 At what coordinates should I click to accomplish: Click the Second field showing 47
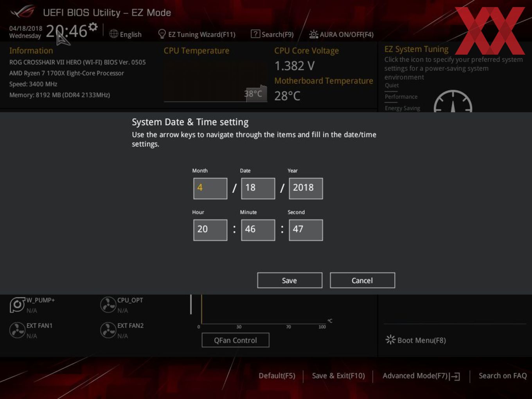306,230
